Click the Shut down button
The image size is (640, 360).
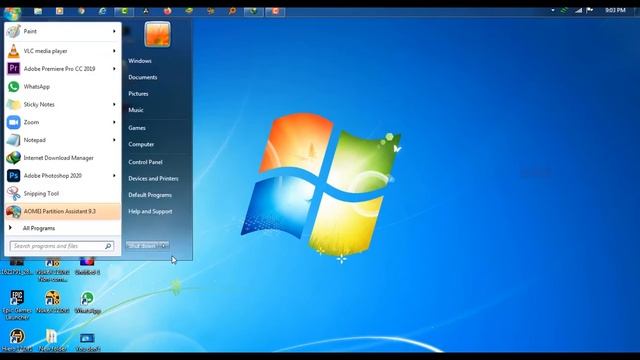point(142,246)
